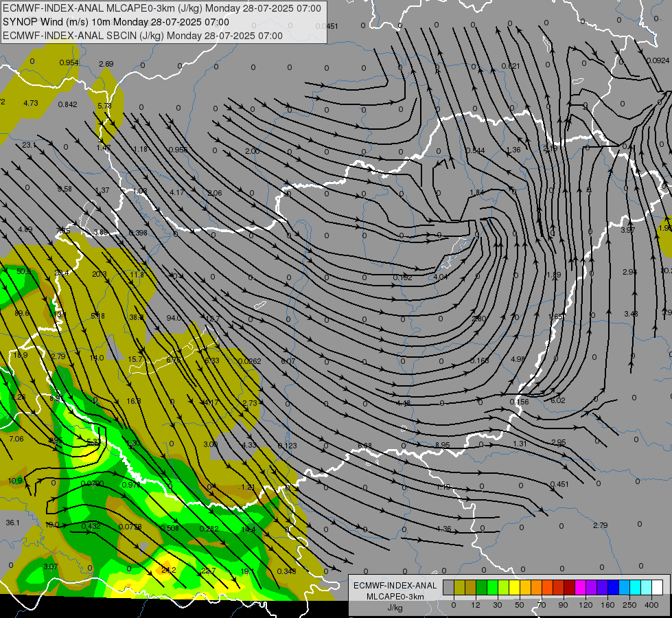Click the map value 0.282

(209, 528)
